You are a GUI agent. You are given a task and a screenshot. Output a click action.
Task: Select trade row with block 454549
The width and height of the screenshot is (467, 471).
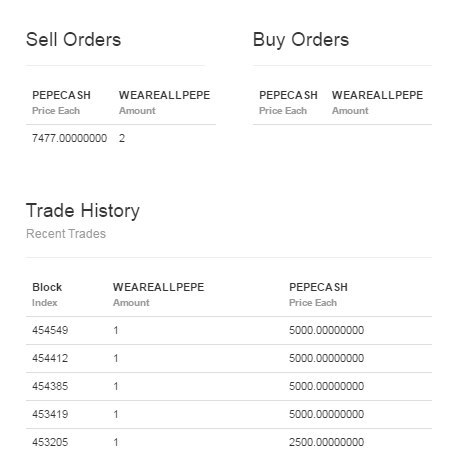pos(229,330)
